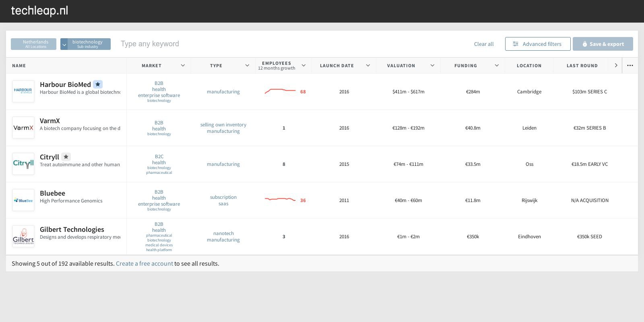
Task: Click health platform tag in Gilbert row
Action: tap(159, 250)
